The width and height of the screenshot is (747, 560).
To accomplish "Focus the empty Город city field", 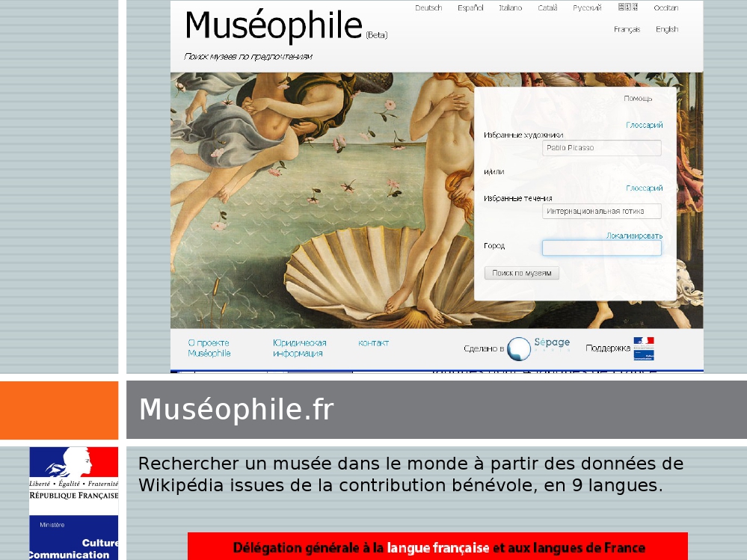I will 601,247.
